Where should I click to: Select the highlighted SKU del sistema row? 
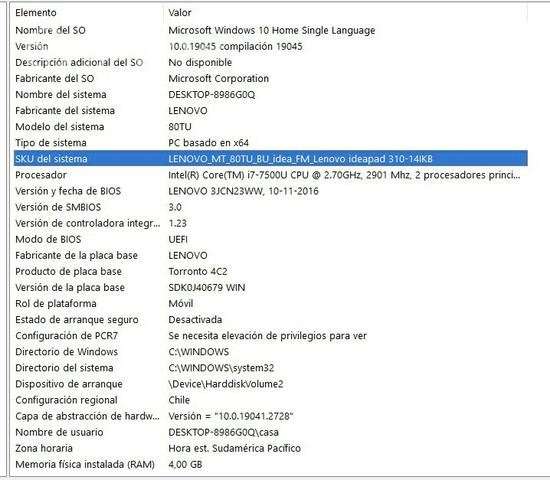click(x=271, y=159)
